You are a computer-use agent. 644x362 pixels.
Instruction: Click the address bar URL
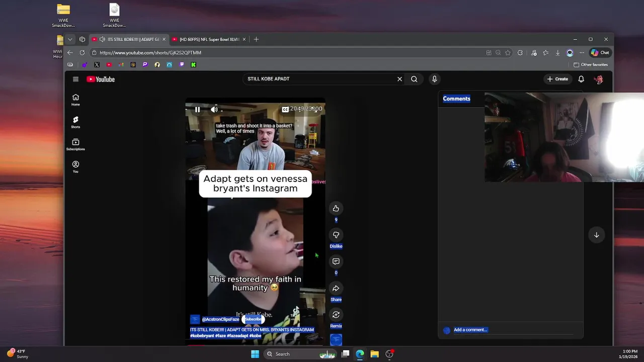(x=150, y=52)
